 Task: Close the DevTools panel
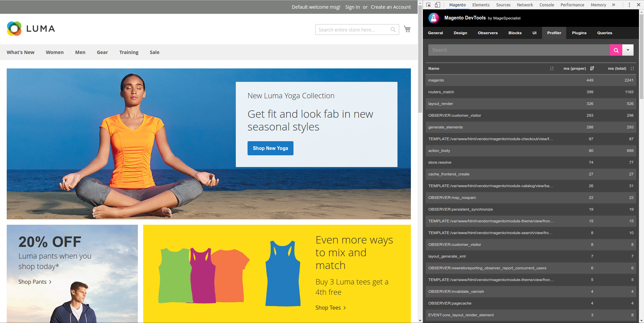click(638, 5)
